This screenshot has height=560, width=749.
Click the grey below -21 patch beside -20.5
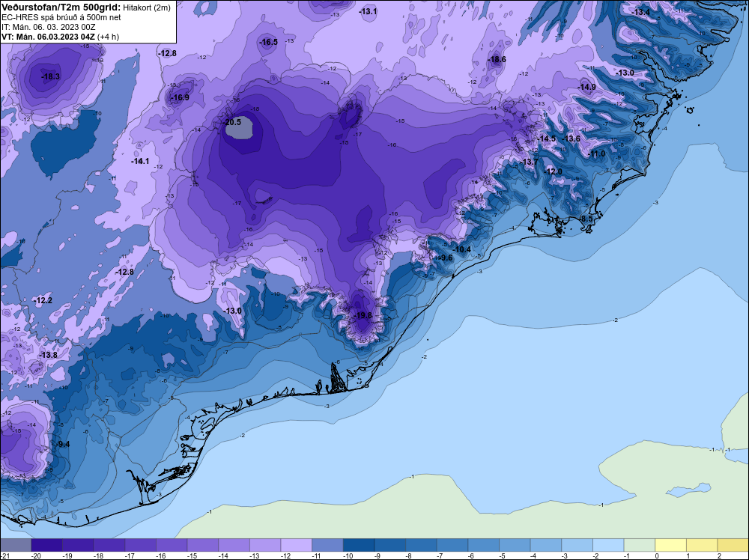(239, 128)
